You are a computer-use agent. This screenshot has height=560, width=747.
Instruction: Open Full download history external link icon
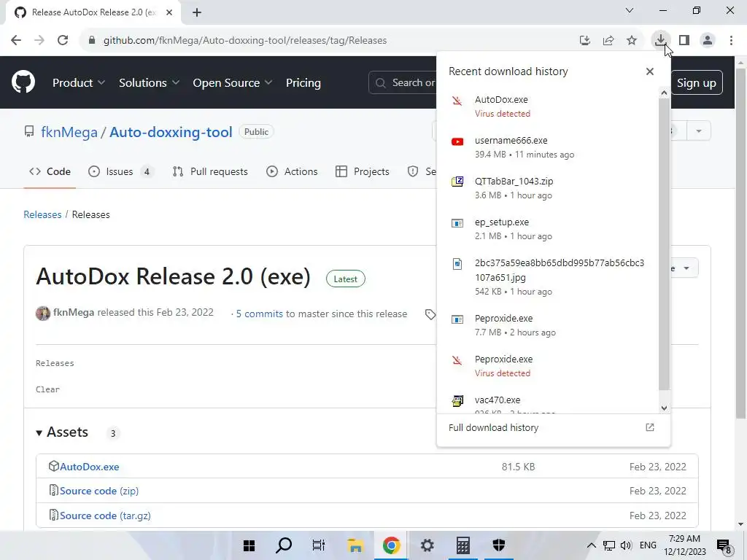649,427
